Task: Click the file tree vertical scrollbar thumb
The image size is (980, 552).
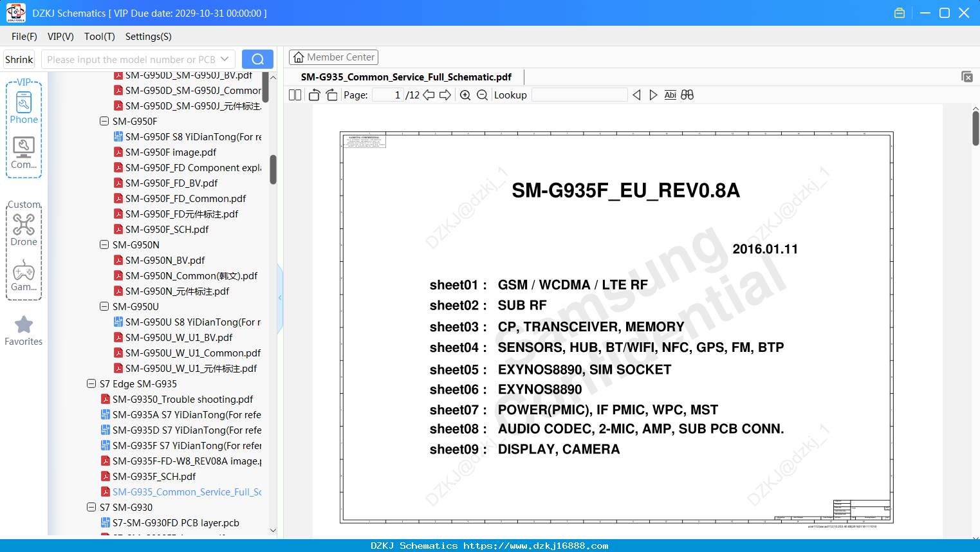Action: click(273, 170)
